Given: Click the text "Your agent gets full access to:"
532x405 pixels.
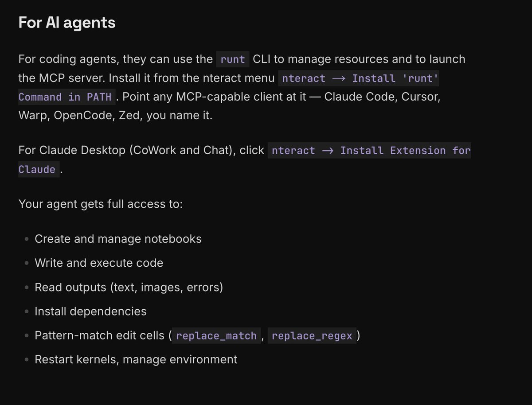Looking at the screenshot, I should pos(101,204).
